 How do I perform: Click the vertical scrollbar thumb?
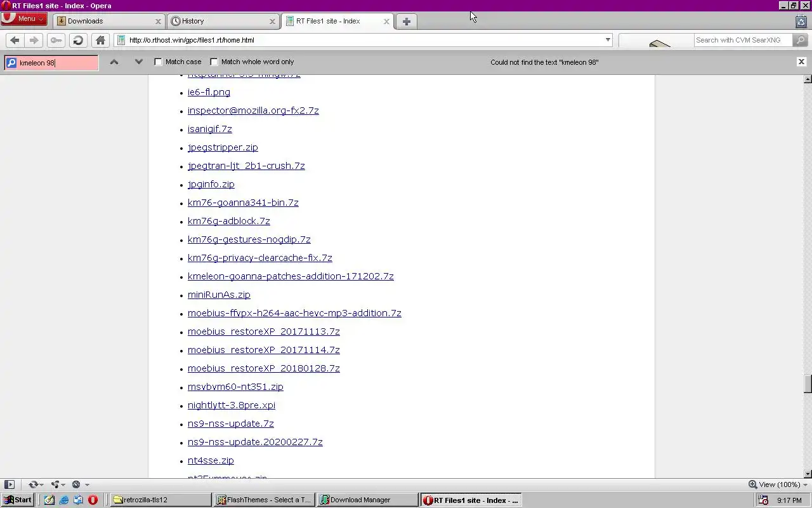[x=808, y=384]
